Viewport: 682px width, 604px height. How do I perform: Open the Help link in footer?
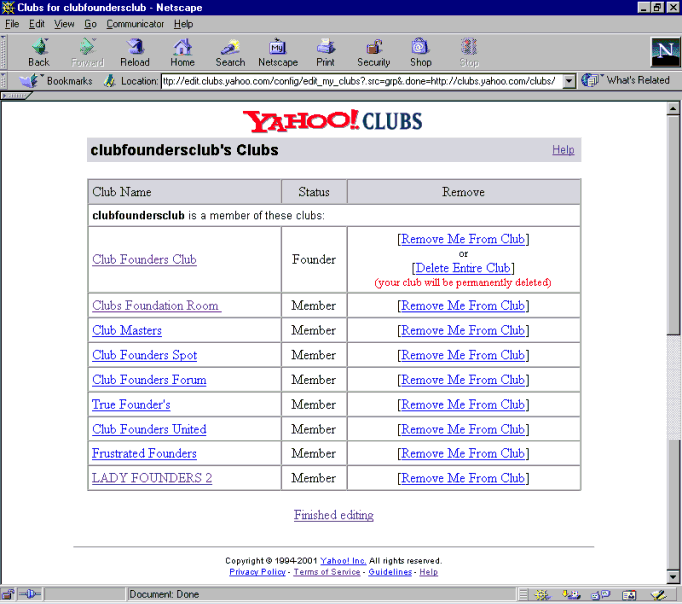[x=428, y=572]
